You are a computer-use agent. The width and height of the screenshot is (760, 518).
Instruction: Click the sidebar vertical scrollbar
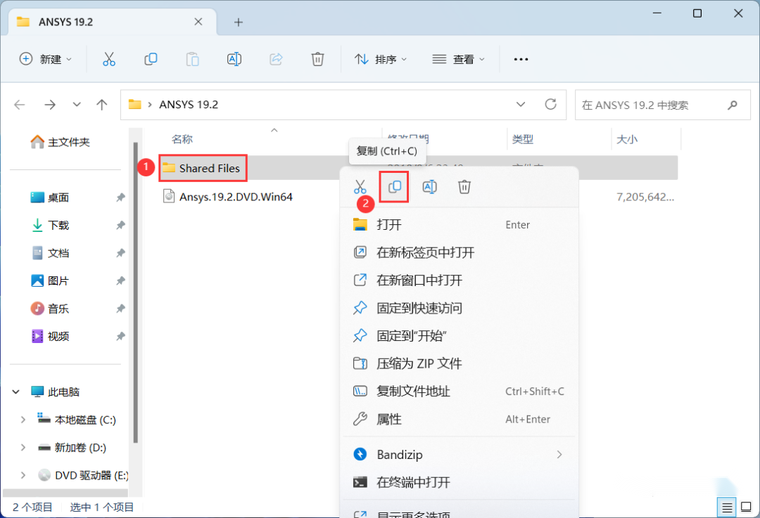tap(135, 293)
